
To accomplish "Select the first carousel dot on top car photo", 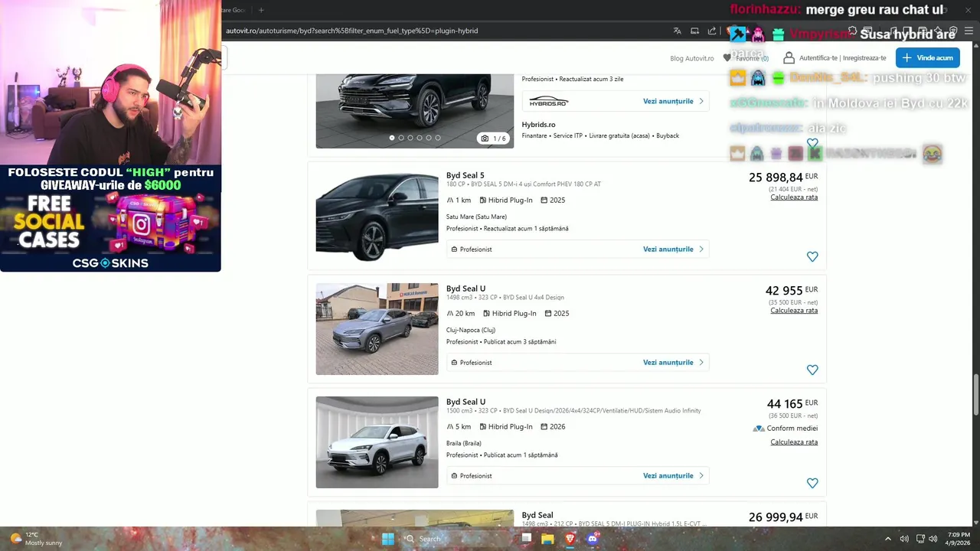I will [392, 138].
